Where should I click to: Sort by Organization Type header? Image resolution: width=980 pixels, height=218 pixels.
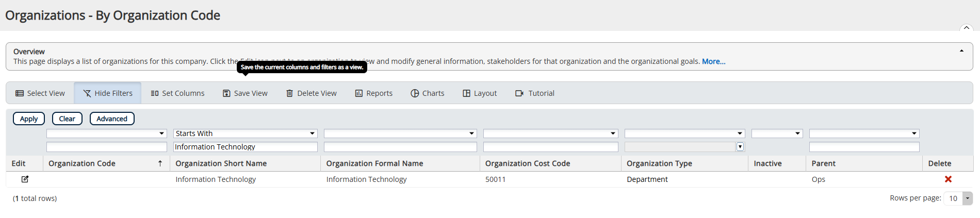point(659,163)
